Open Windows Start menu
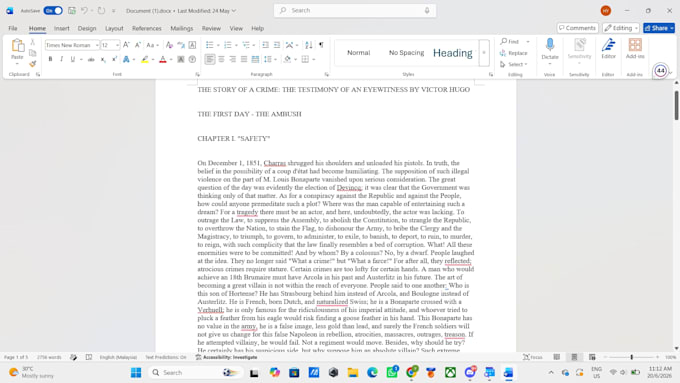Viewport: 680px width, 383px height. (x=136, y=373)
